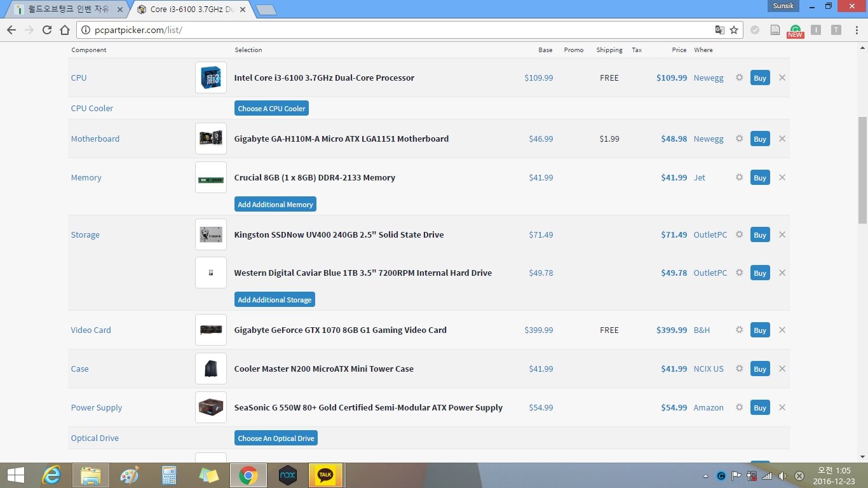Click the Intel Core i3 product thumbnail
The image size is (868, 488).
click(211, 78)
